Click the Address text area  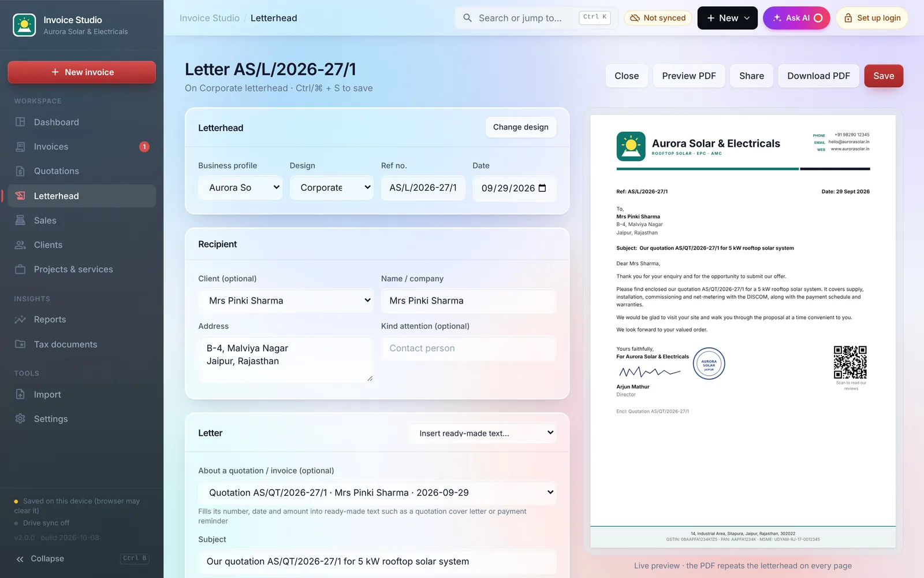(286, 360)
